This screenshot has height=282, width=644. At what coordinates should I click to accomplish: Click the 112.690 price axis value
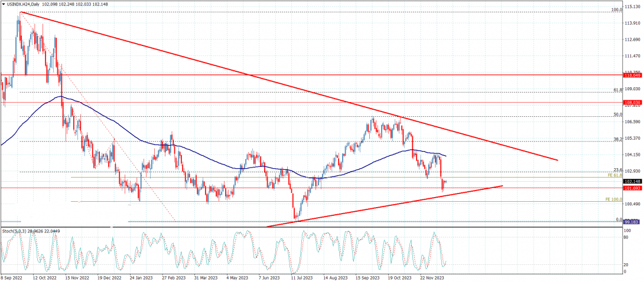click(x=633, y=40)
